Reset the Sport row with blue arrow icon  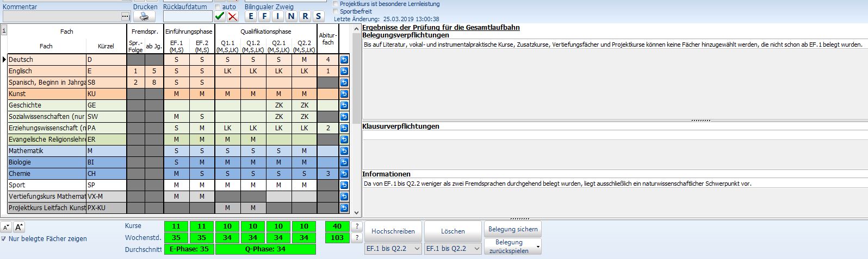(344, 185)
